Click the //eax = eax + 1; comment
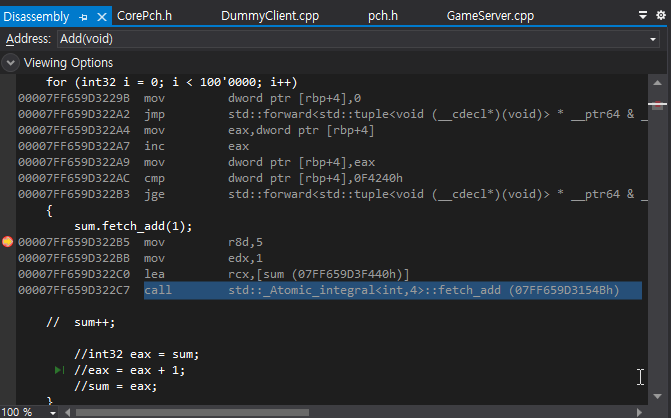The height and width of the screenshot is (418, 671). [x=130, y=371]
